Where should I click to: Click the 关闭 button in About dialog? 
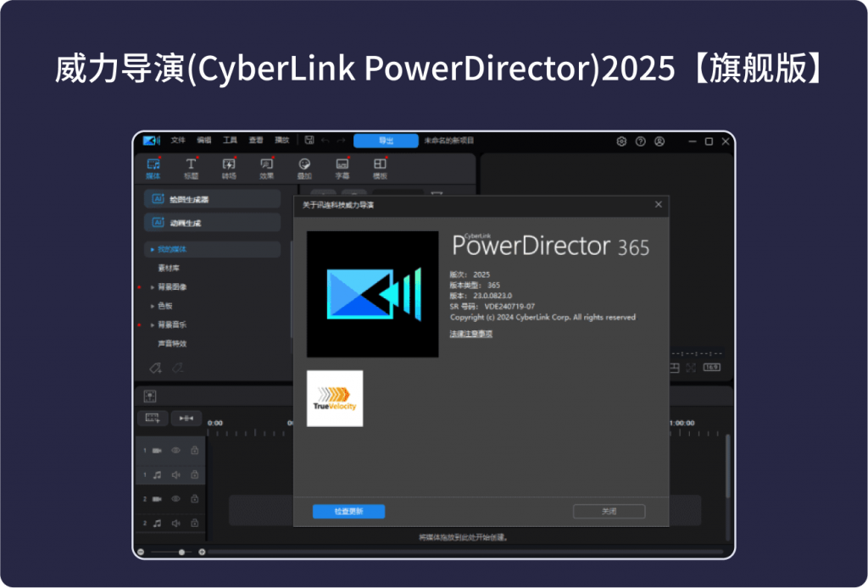tap(609, 512)
